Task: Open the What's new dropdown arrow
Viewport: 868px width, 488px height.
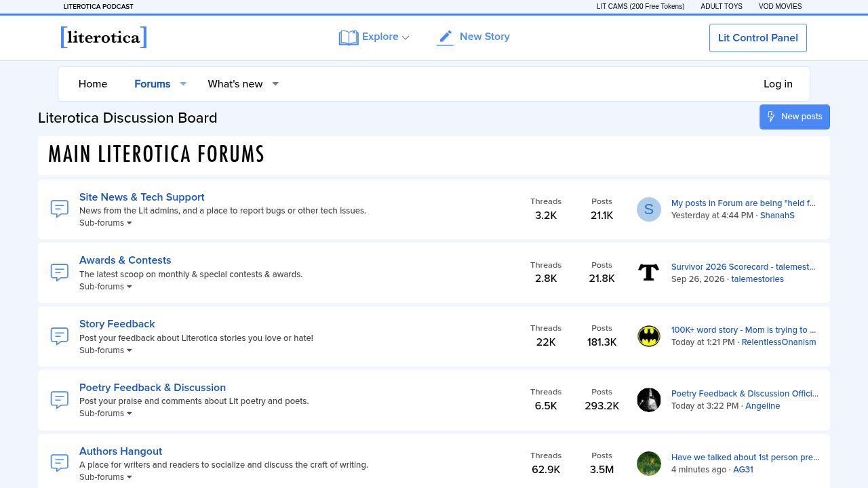Action: coord(275,84)
